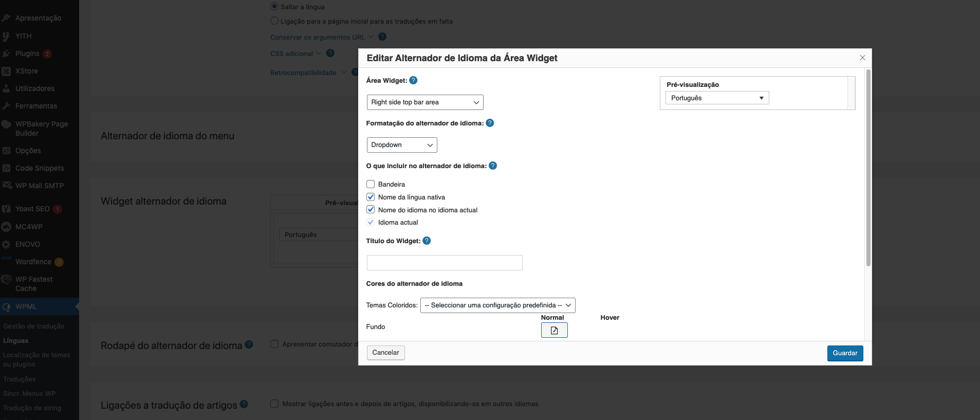The image size is (980, 420).
Task: Open help for O que incluir no alternador
Action: (x=493, y=166)
